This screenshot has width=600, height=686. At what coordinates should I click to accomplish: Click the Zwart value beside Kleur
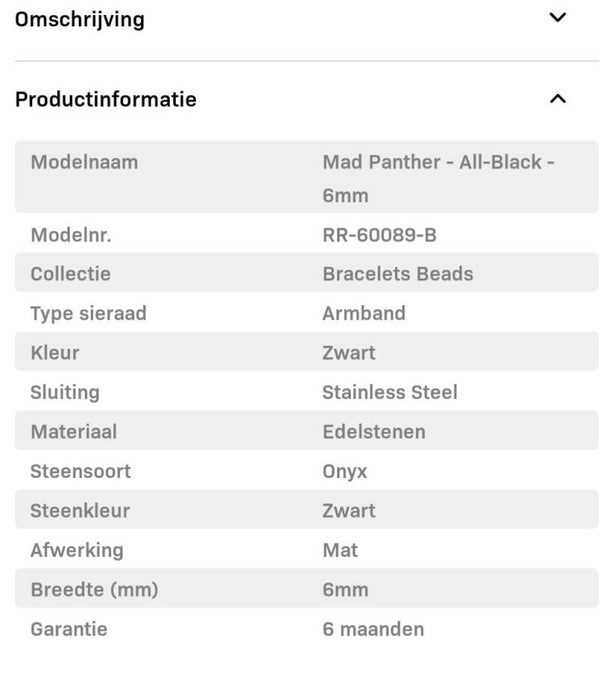pos(348,353)
